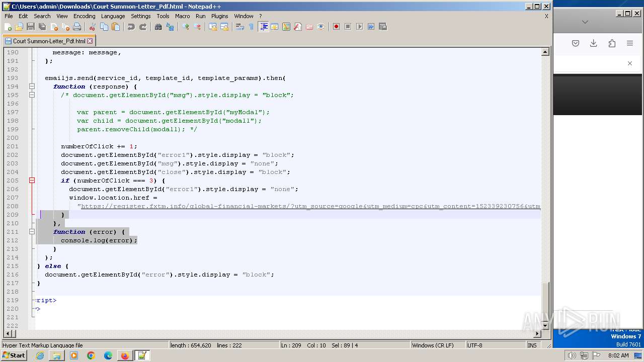This screenshot has width=644, height=362.
Task: Click the 8:02 AM taskbar clock
Action: tap(618, 355)
